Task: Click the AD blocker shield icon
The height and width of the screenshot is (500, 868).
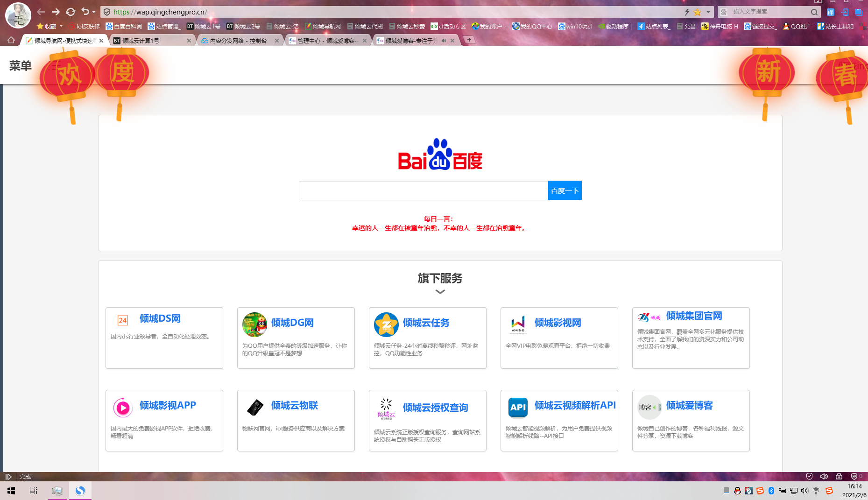Action: pyautogui.click(x=854, y=477)
